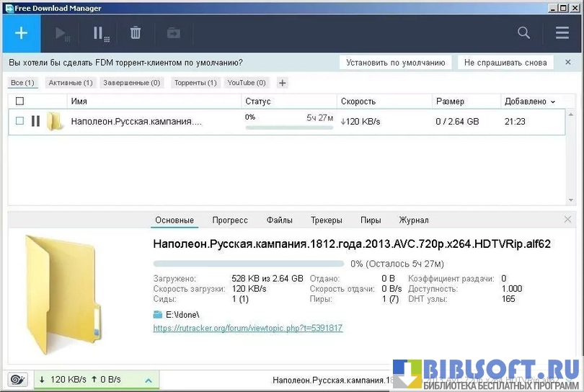Image resolution: width=584 pixels, height=392 pixels.
Task: Click the move to folder toolbar icon
Action: (173, 33)
